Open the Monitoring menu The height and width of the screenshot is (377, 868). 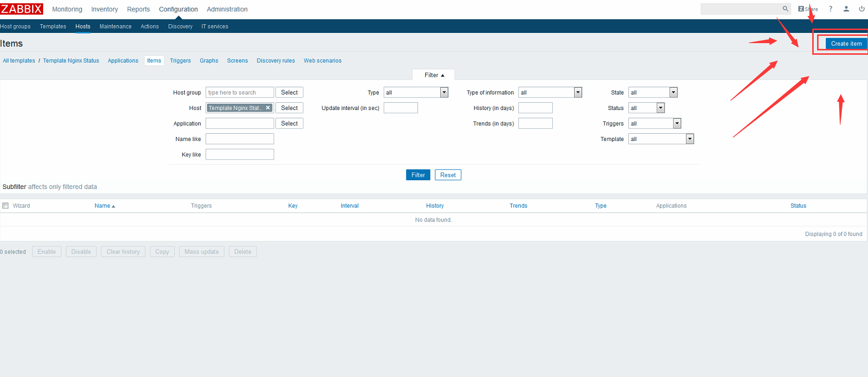click(67, 9)
